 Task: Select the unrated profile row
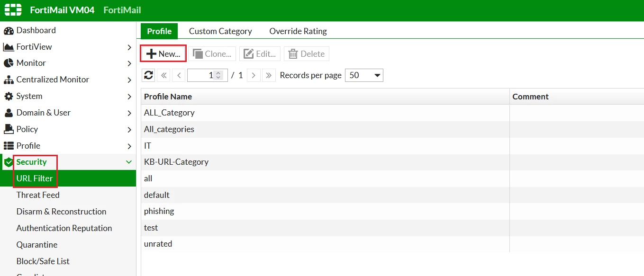[392, 244]
